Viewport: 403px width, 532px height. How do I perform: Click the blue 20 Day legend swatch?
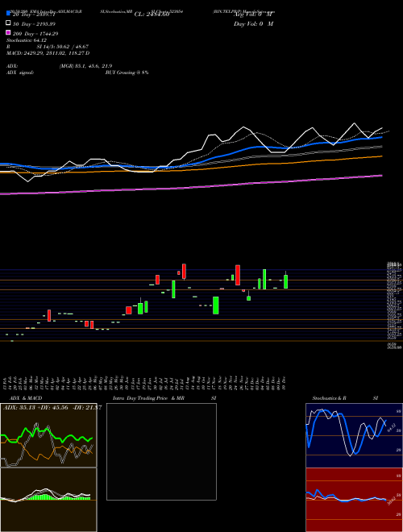tap(8, 14)
